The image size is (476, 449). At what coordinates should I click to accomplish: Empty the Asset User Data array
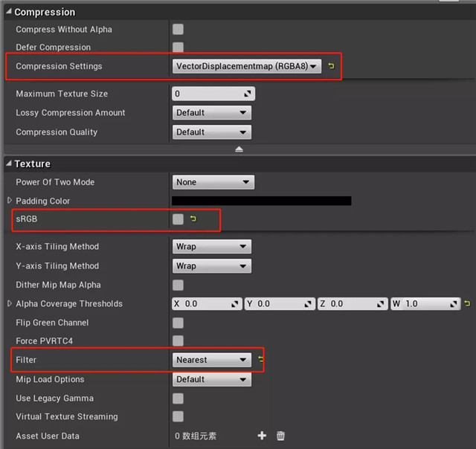click(280, 436)
